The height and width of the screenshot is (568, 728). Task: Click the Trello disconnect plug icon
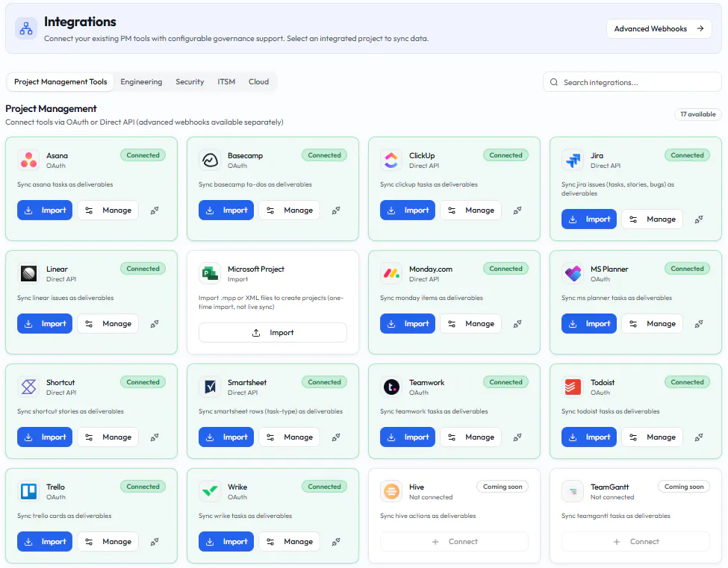[x=155, y=541]
